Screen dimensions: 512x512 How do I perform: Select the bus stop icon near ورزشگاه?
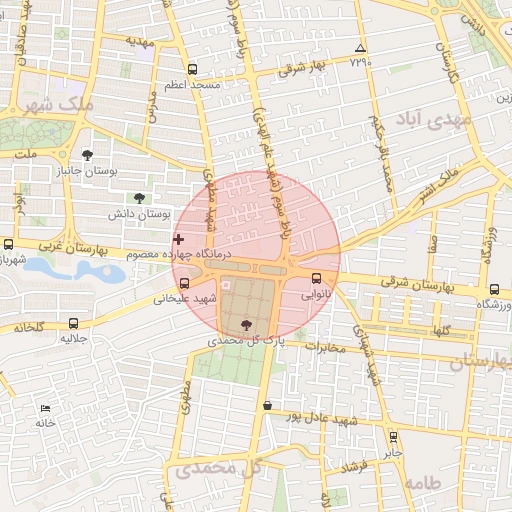(494, 289)
